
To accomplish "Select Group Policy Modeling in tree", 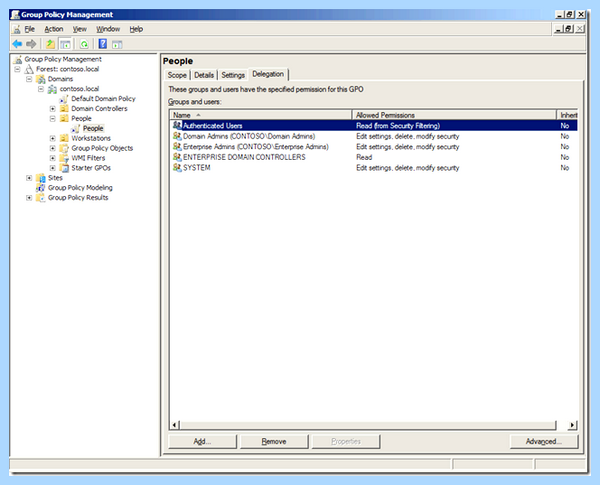I will tap(80, 188).
